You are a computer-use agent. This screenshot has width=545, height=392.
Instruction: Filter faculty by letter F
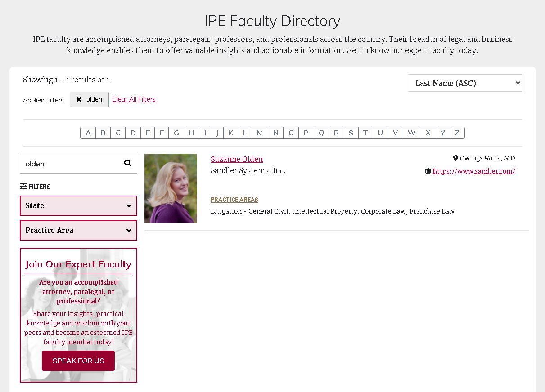click(x=162, y=133)
